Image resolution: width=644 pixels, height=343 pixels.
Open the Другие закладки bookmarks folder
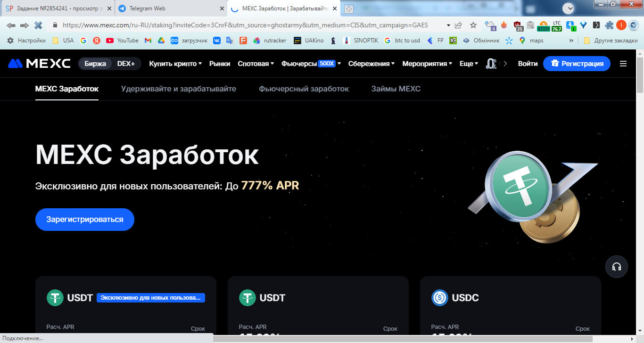point(611,41)
